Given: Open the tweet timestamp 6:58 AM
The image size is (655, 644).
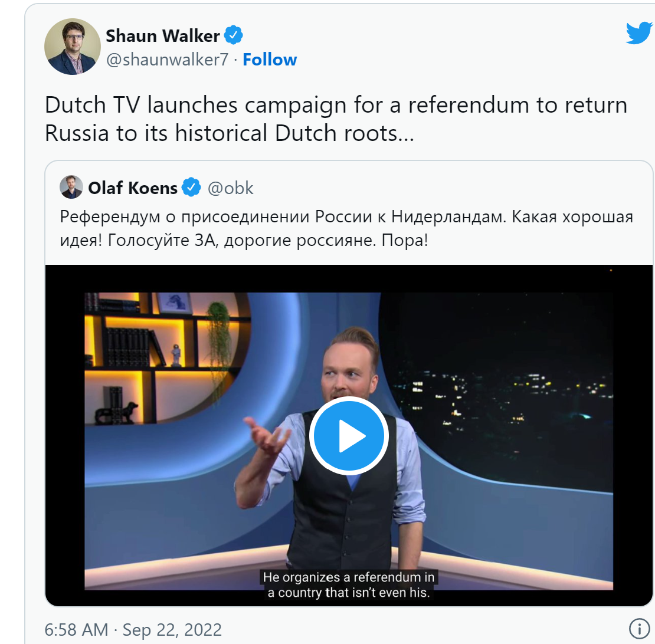Looking at the screenshot, I should (x=77, y=630).
